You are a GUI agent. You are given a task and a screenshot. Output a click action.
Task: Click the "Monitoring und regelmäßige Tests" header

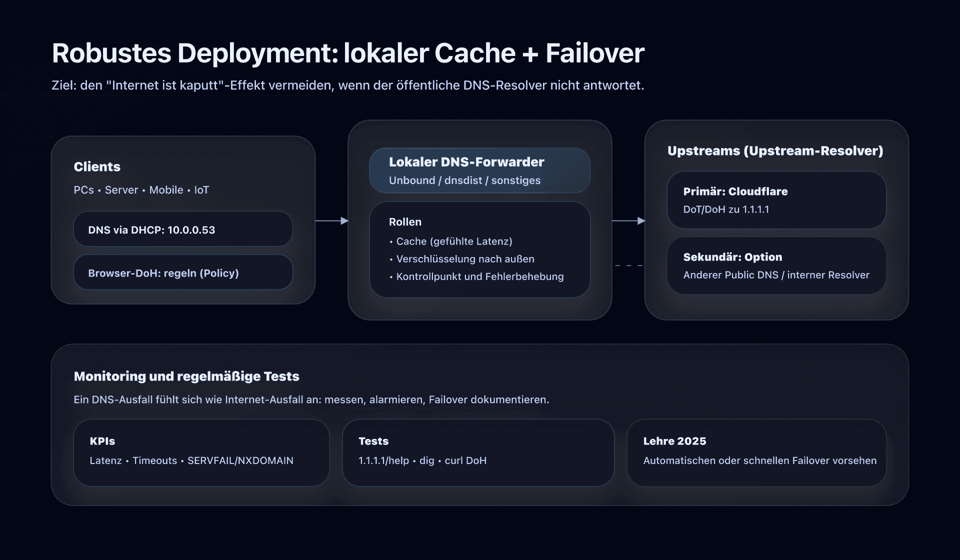[186, 376]
